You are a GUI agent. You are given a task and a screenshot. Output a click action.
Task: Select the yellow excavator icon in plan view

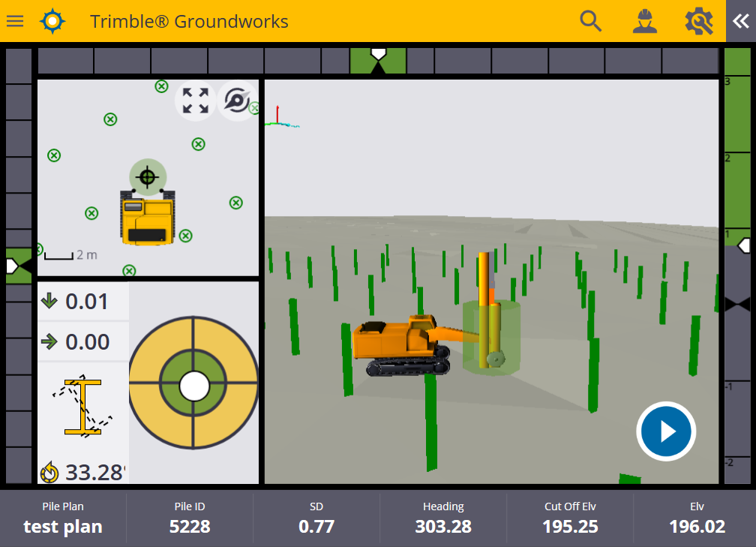coord(148,218)
